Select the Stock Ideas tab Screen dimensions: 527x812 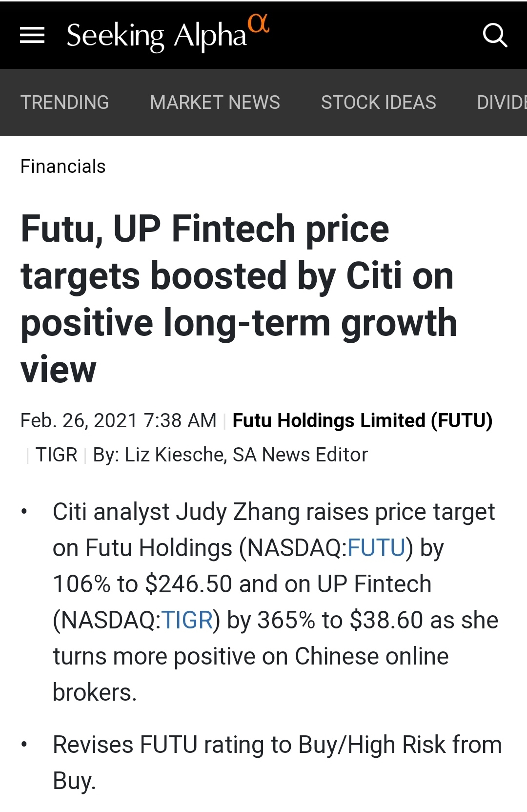point(378,103)
